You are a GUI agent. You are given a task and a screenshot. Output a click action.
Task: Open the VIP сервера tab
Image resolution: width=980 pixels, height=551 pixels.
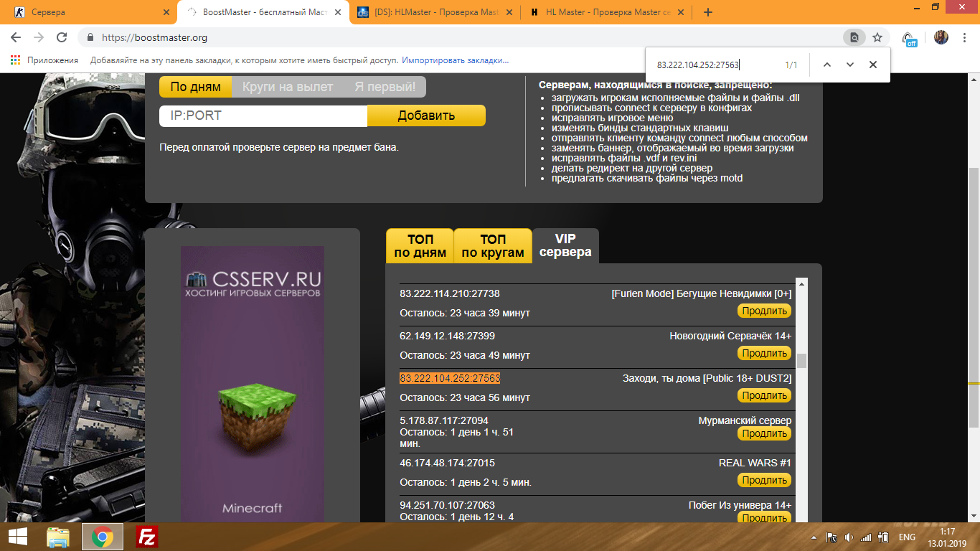(565, 245)
